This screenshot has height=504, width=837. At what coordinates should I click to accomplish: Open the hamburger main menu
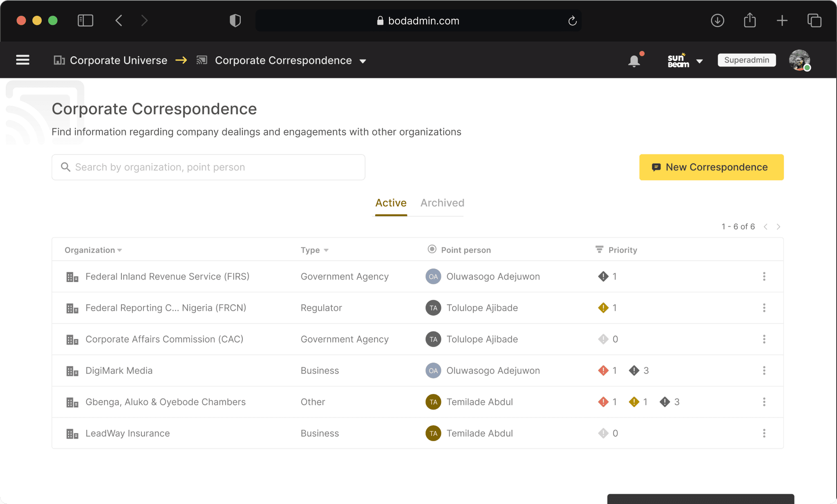(x=22, y=60)
